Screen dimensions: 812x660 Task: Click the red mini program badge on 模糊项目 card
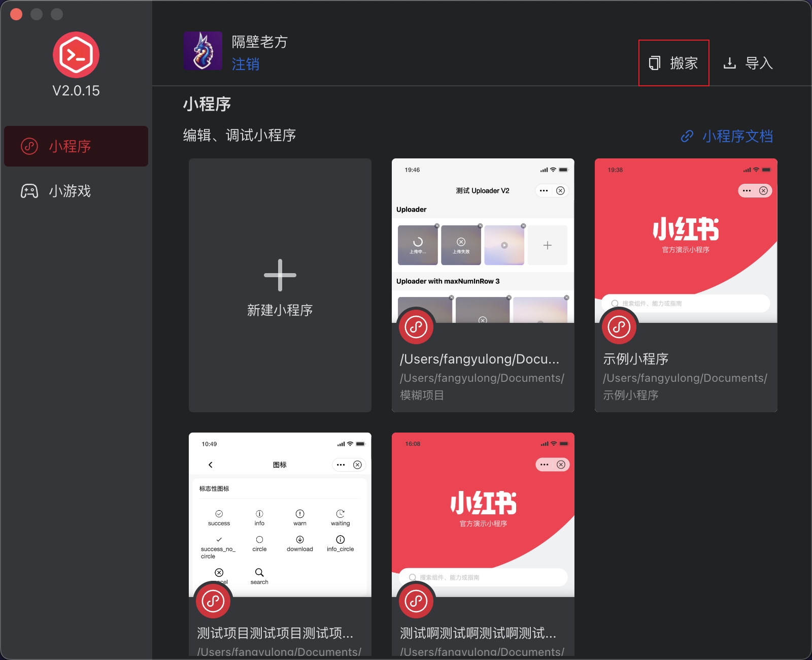(x=416, y=327)
